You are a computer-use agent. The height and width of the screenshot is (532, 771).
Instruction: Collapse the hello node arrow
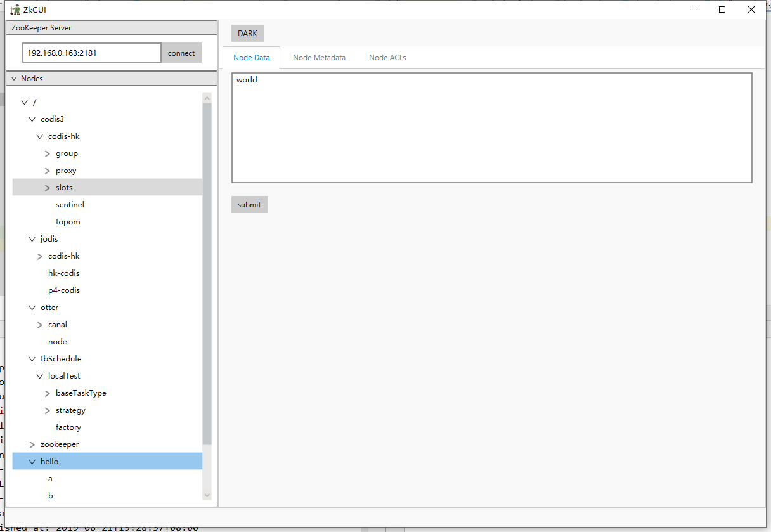32,462
